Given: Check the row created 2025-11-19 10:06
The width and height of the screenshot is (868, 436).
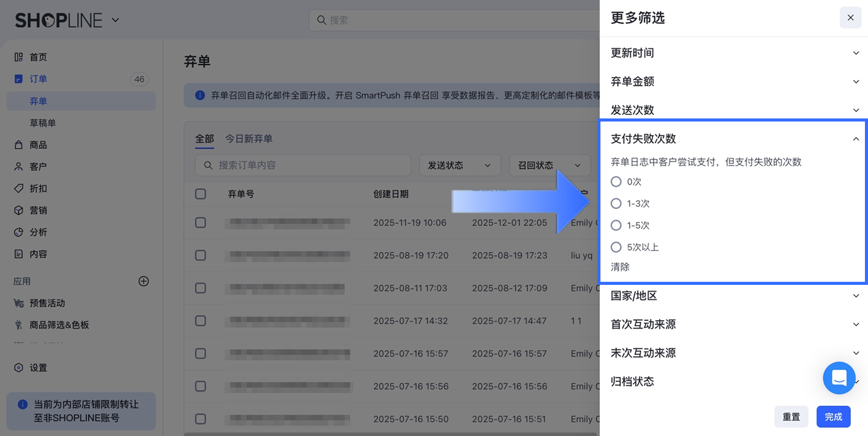Looking at the screenshot, I should click(201, 223).
